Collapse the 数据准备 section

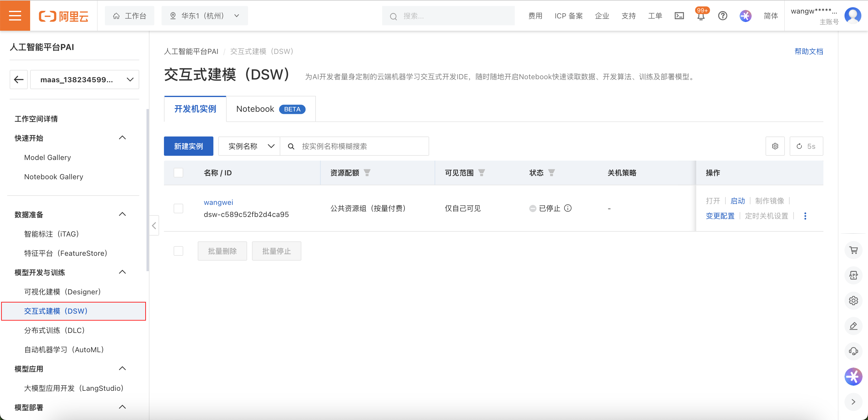122,214
